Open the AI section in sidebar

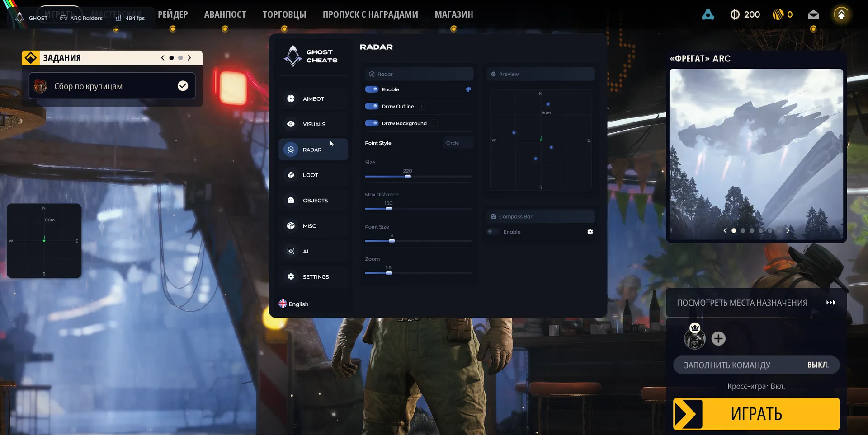click(313, 251)
